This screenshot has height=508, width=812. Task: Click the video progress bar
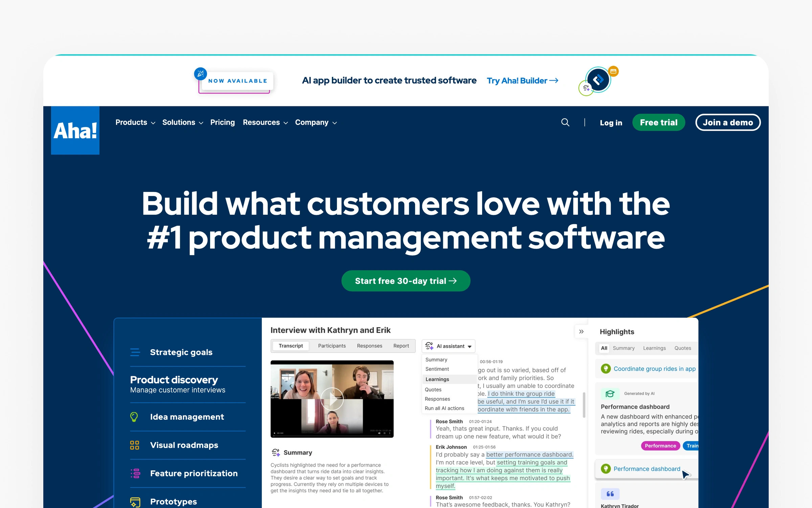coord(332,436)
